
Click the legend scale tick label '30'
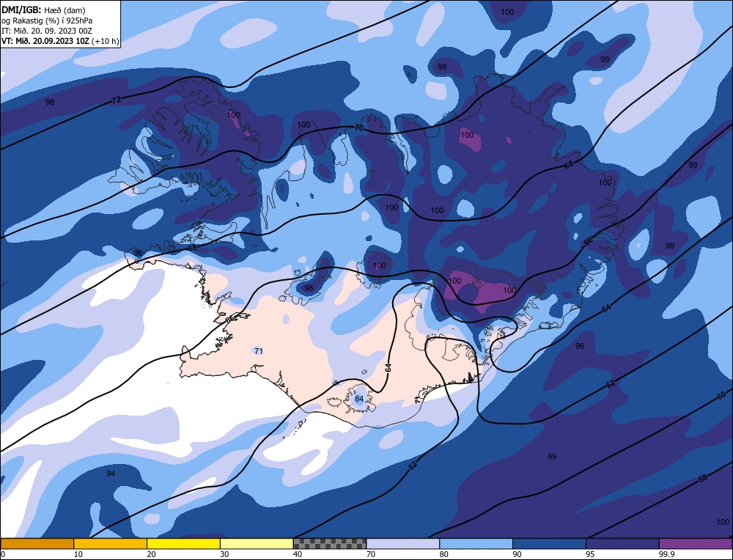(224, 554)
